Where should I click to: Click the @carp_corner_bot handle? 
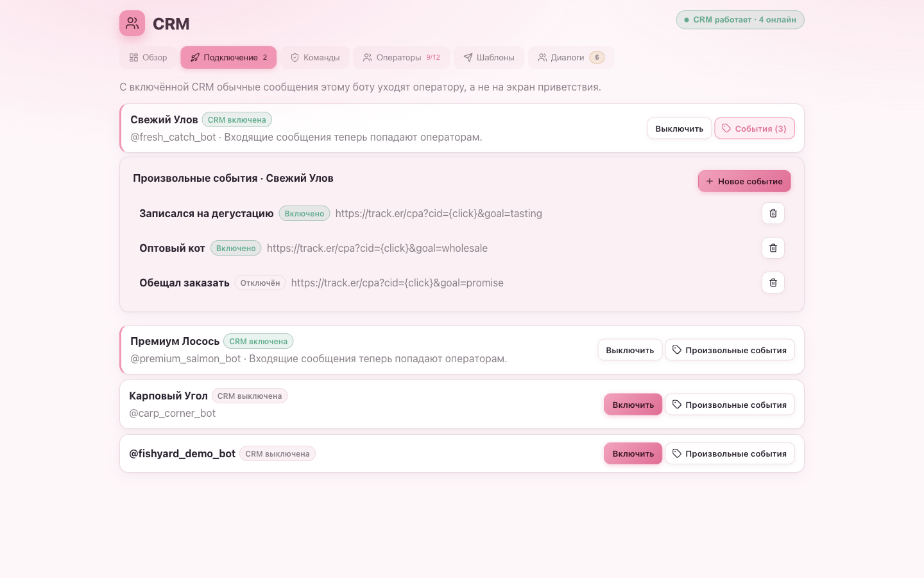click(x=173, y=413)
